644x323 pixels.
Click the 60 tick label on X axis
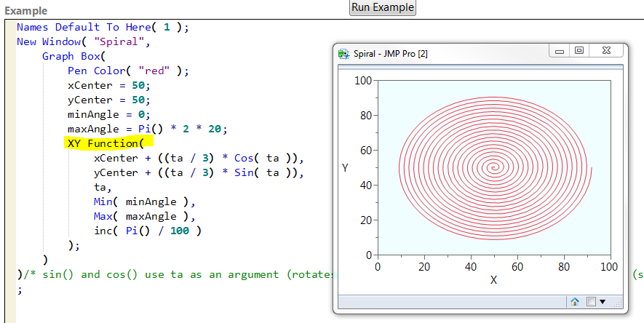pyautogui.click(x=517, y=267)
